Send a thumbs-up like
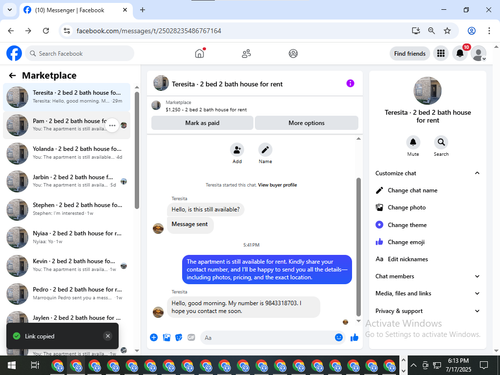Viewport: 500px width, 375px height. click(354, 337)
